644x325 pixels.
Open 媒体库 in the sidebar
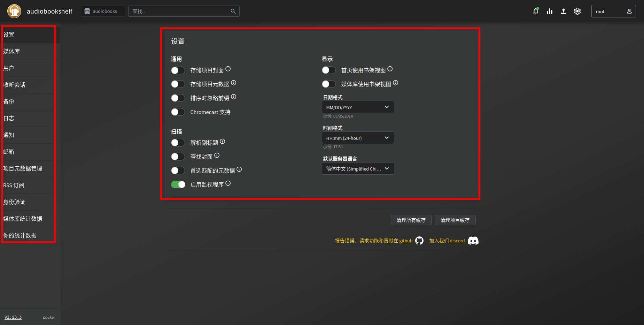click(30, 51)
